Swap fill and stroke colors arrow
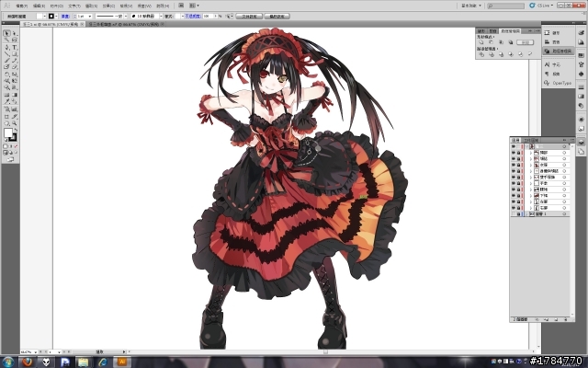 tap(16, 130)
